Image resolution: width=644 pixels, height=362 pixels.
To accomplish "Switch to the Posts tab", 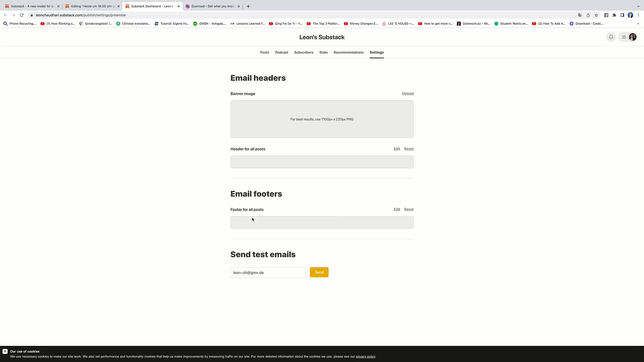I will click(x=265, y=52).
